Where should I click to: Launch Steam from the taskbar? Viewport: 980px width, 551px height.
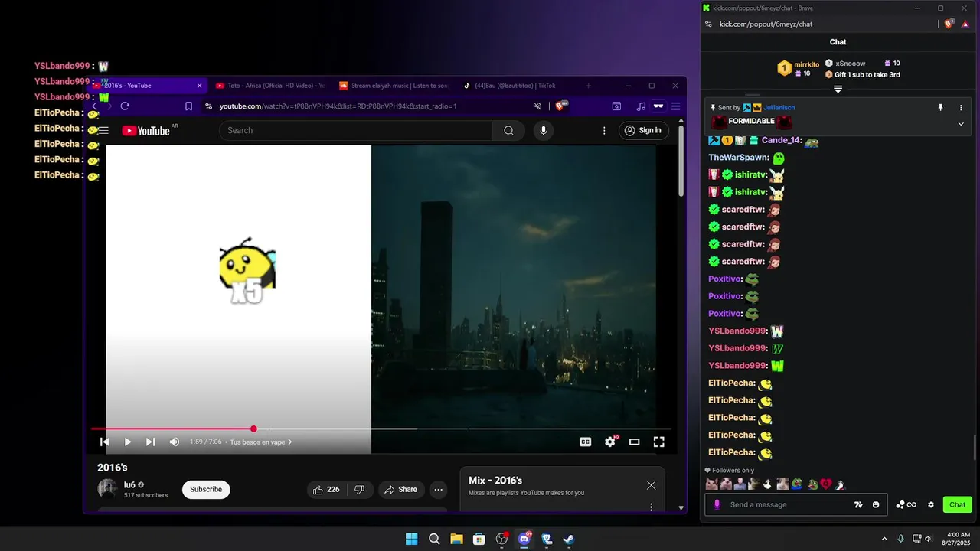coord(569,539)
